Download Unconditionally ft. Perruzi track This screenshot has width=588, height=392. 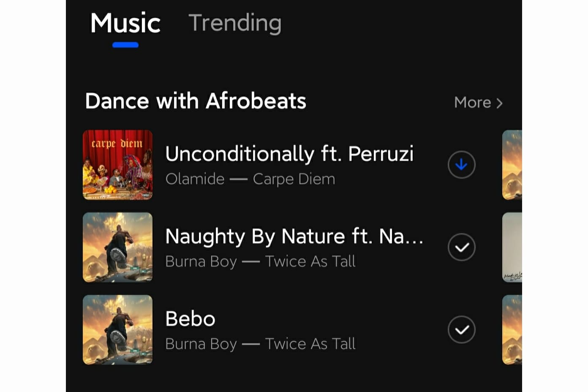(461, 164)
